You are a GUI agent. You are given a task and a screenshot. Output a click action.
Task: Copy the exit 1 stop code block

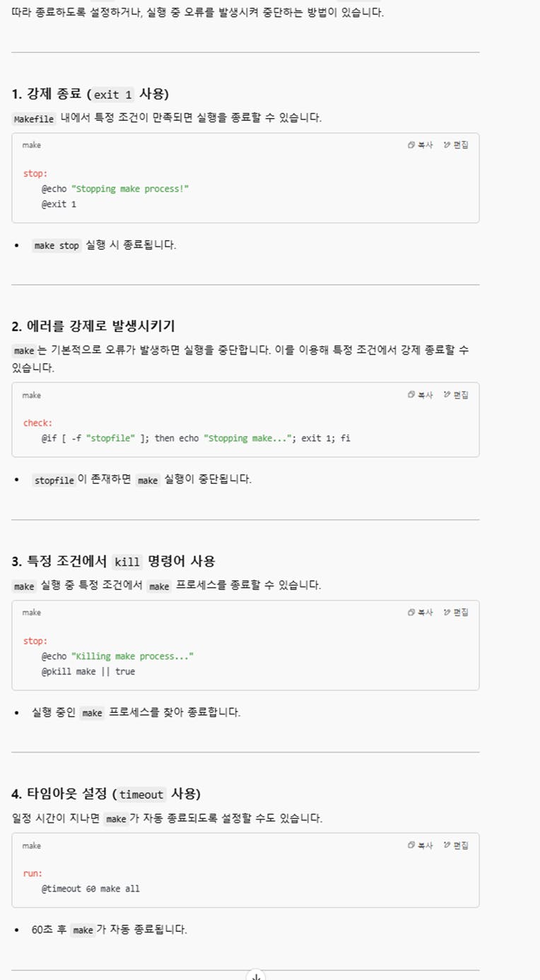[x=421, y=145]
